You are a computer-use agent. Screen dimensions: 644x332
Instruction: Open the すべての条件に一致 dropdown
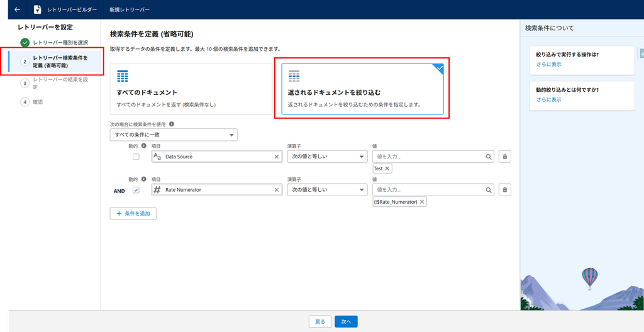tap(174, 135)
